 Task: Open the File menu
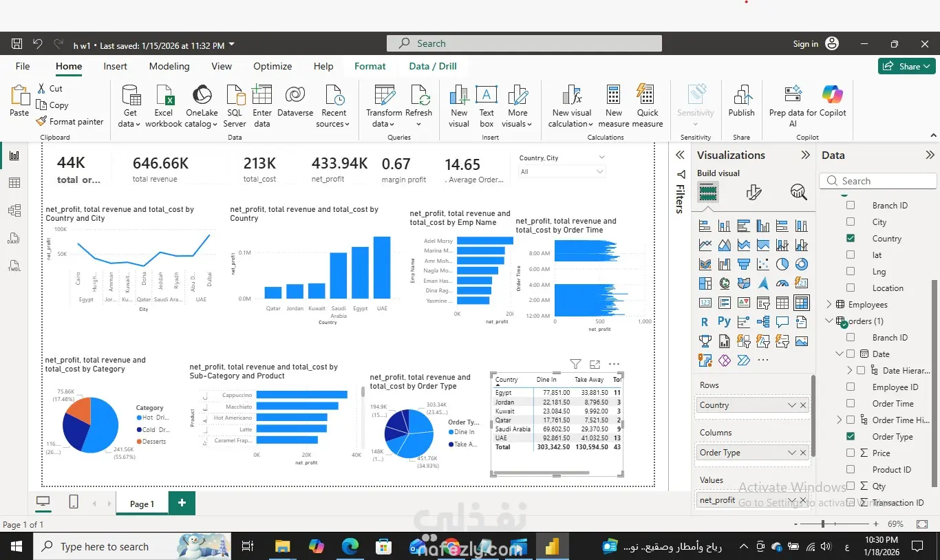coord(23,67)
